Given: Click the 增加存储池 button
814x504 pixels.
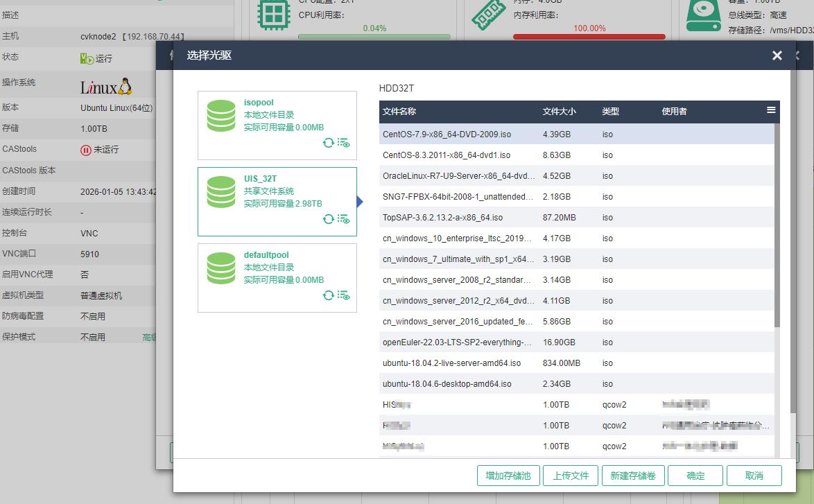Looking at the screenshot, I should click(508, 476).
